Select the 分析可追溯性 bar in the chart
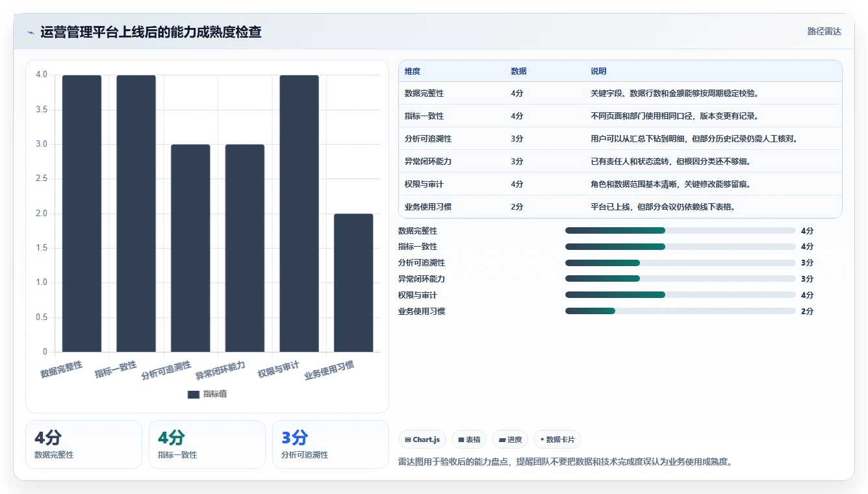This screenshot has width=868, height=494. [x=190, y=248]
